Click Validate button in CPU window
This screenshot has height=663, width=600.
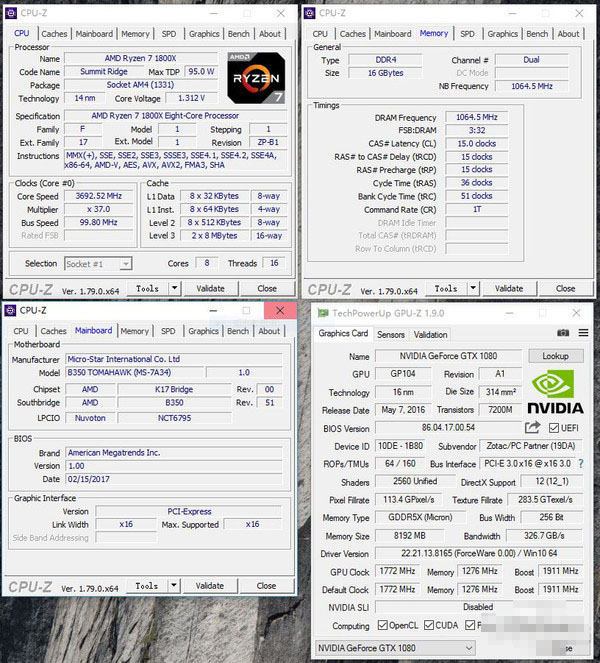(210, 288)
